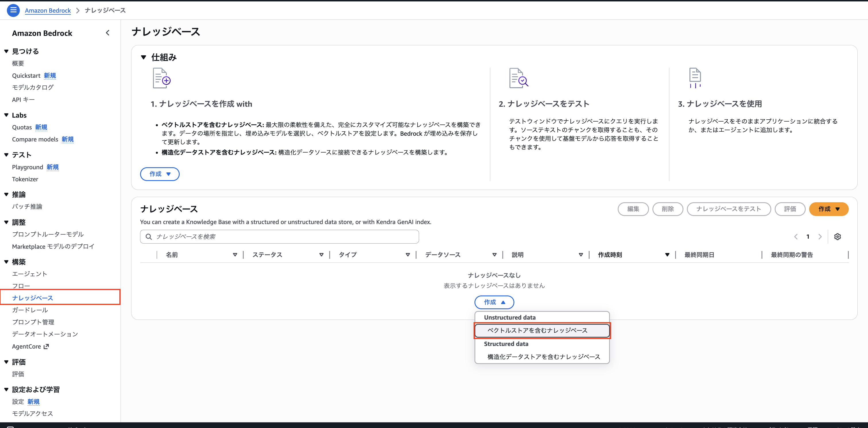Click inside the ナレッジベースを検索 search field
Screen dimensions: 868x428
pos(279,237)
